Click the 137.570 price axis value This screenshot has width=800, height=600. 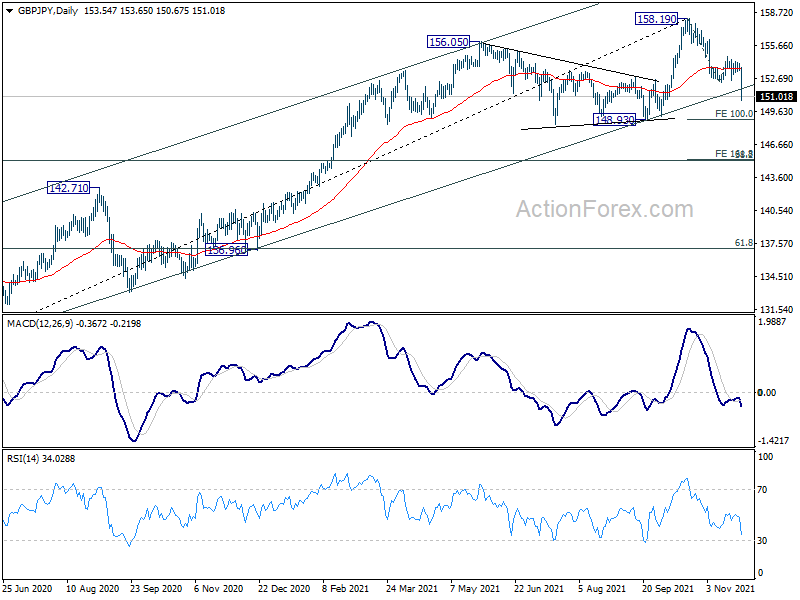click(777, 243)
